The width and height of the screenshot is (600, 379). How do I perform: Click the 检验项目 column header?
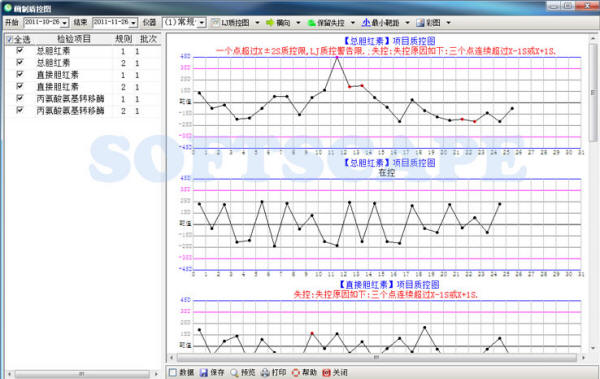point(74,39)
